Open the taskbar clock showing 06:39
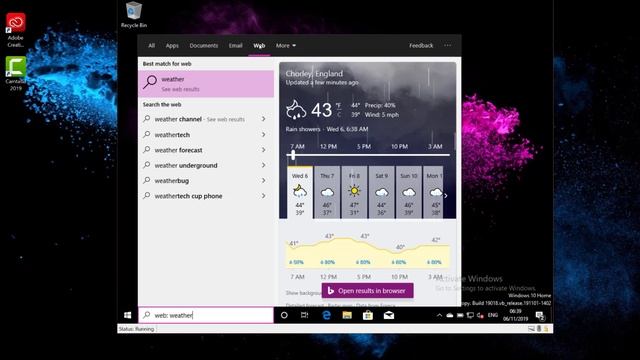The image size is (640, 360). pyautogui.click(x=516, y=315)
